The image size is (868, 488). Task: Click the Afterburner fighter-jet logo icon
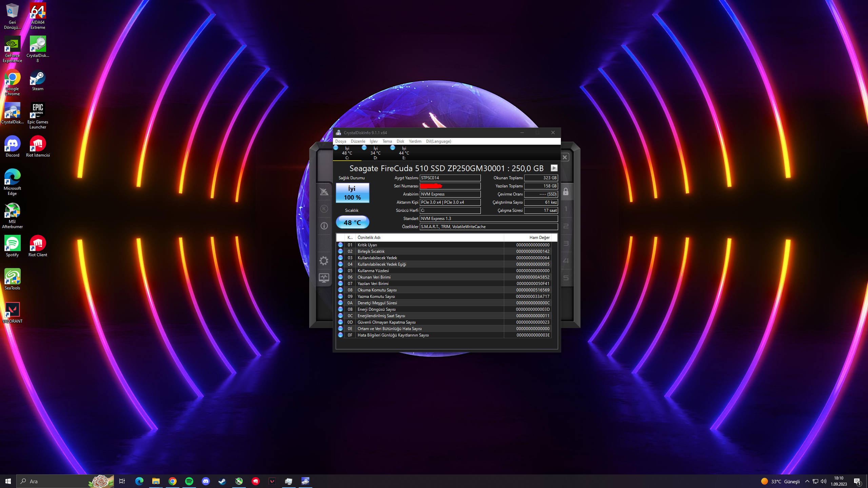click(324, 191)
